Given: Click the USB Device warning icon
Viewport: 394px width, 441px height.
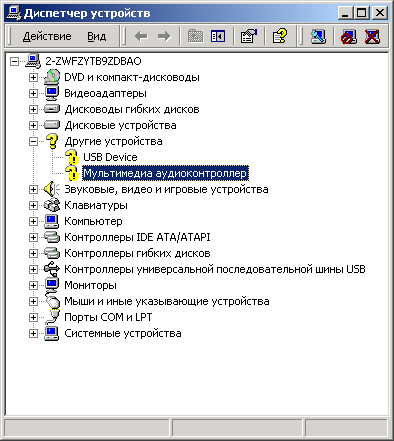Looking at the screenshot, I should pos(71,157).
